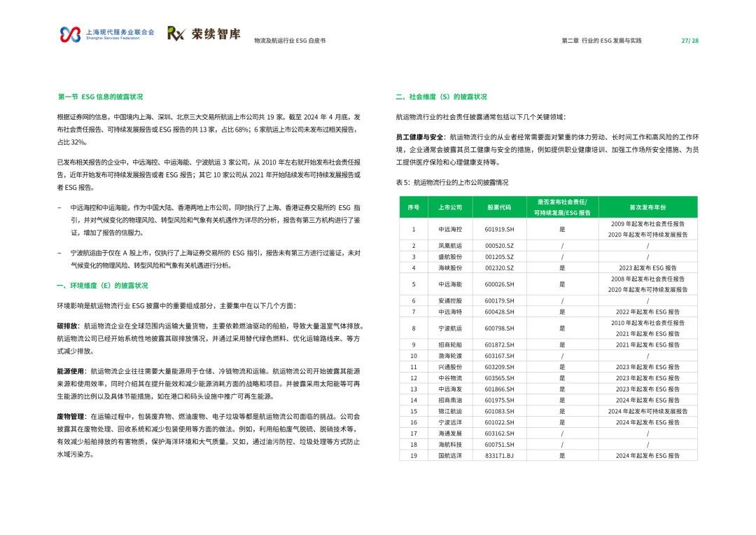Click table header 股票代码

tap(499, 207)
